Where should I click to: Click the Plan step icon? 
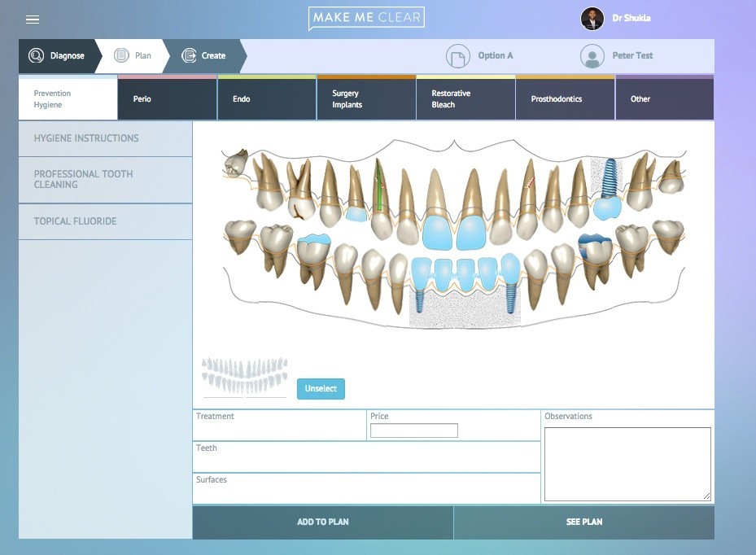122,56
